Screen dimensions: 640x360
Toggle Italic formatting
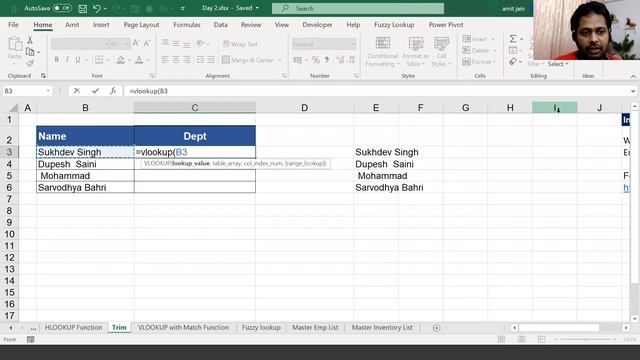(67, 60)
